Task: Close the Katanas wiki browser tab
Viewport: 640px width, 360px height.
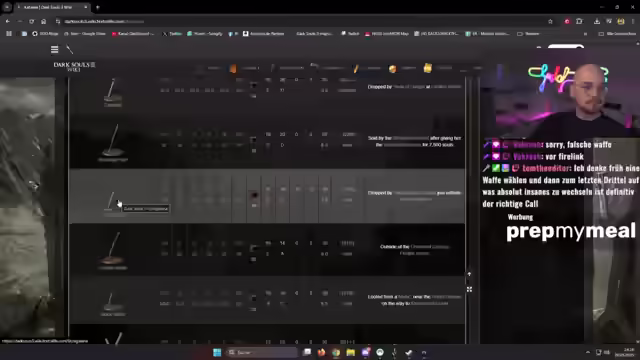Action: (x=85, y=7)
